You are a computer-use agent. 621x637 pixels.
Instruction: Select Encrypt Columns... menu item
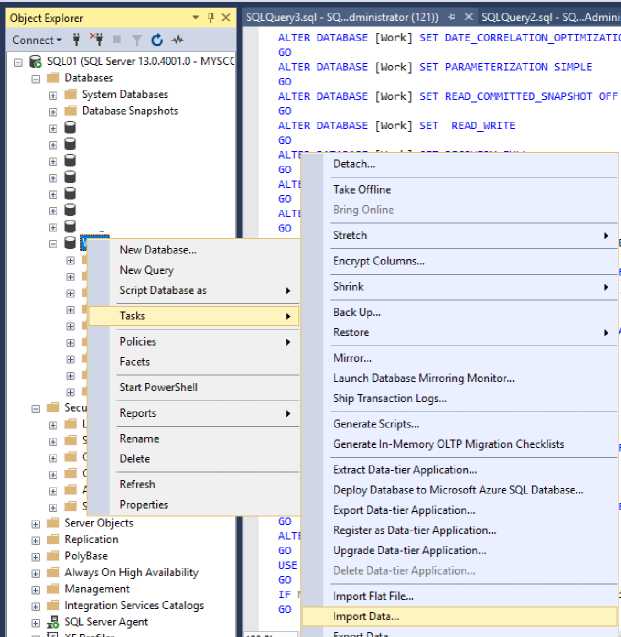click(460, 261)
